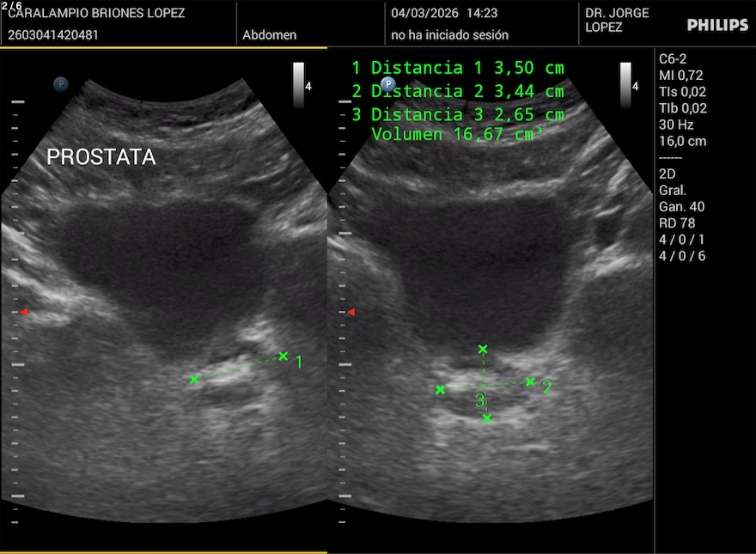This screenshot has height=554, width=756.
Task: Select top caliper cross of distance 3
Action: coord(483,349)
